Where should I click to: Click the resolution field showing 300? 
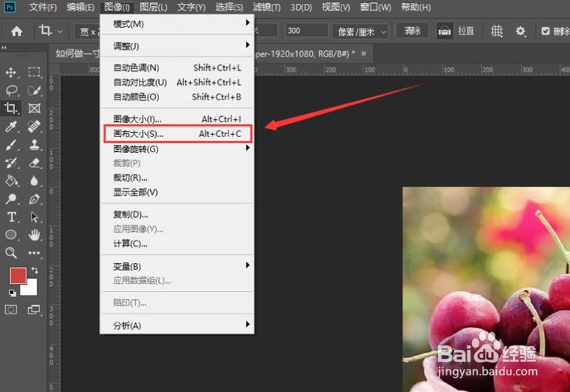(x=306, y=31)
